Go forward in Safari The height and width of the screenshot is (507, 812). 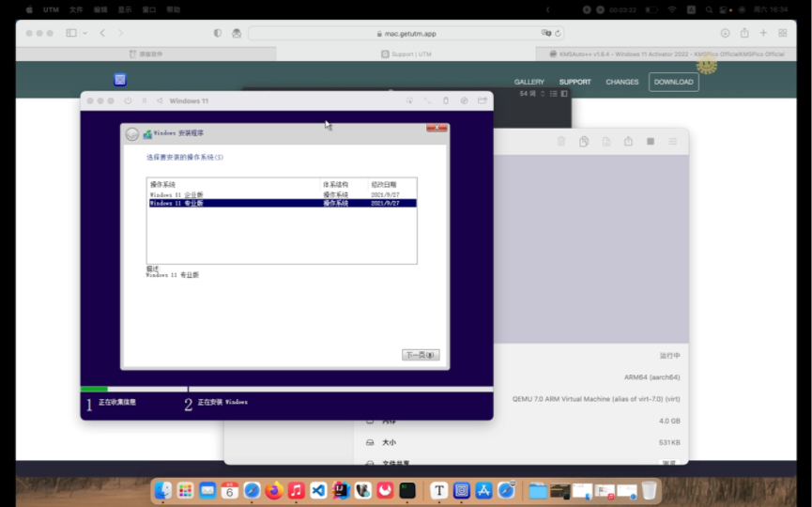121,33
